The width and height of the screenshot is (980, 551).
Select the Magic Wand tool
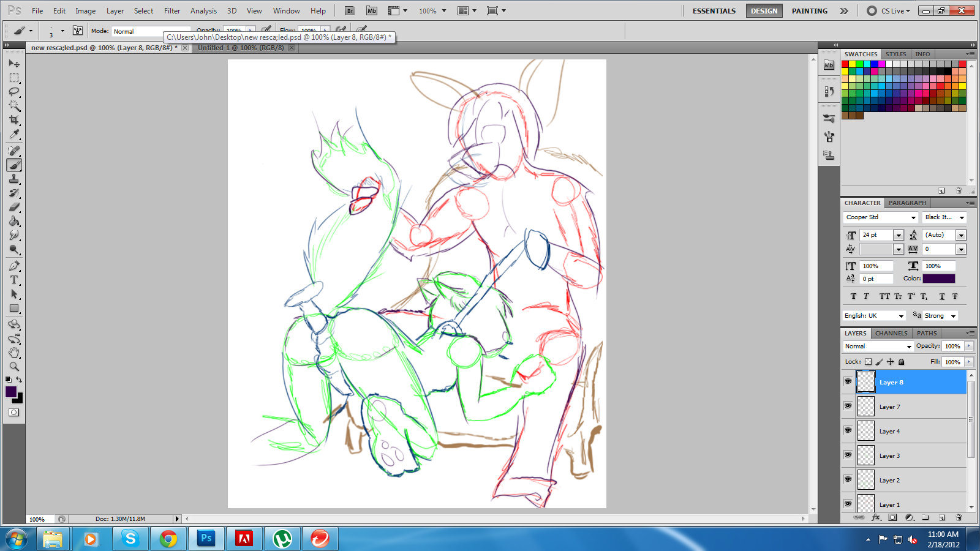(x=14, y=106)
